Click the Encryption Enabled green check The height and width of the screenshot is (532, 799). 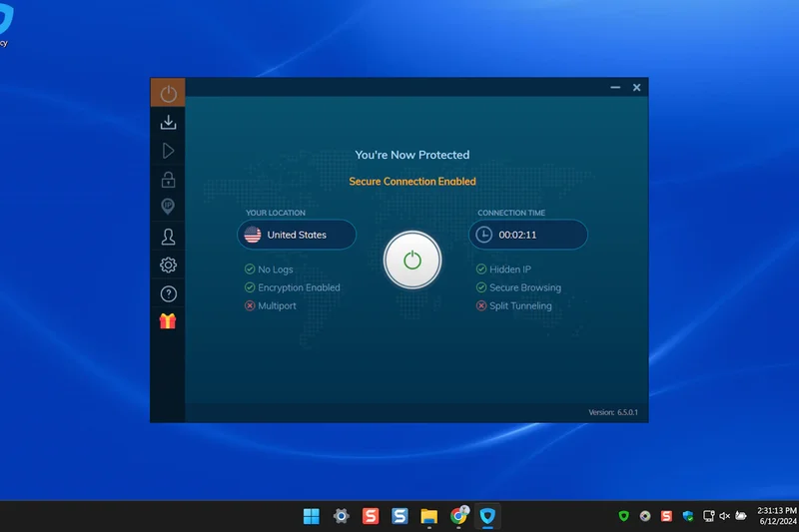point(250,287)
